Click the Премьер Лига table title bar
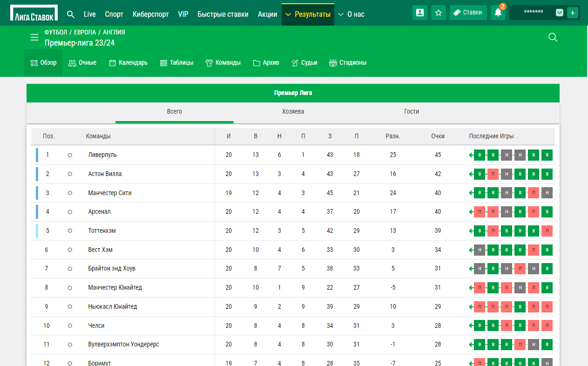The image size is (588, 366). [x=293, y=93]
